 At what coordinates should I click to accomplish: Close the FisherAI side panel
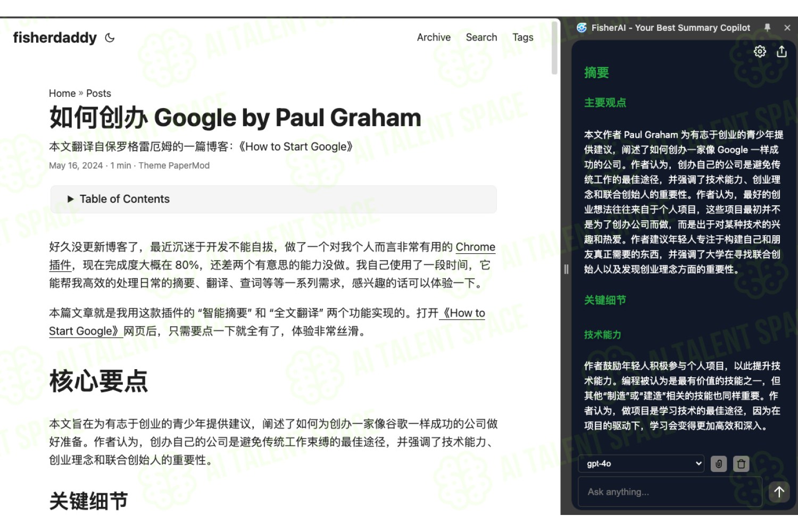click(x=787, y=28)
